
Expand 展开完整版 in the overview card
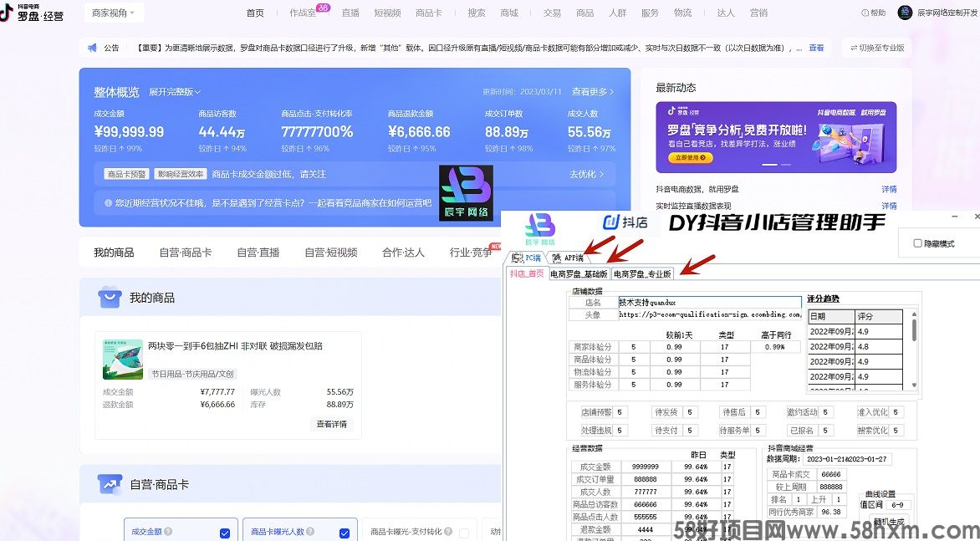pyautogui.click(x=175, y=92)
